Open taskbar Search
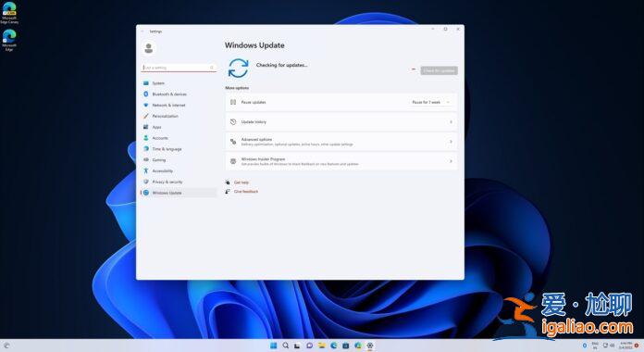 [x=285, y=346]
